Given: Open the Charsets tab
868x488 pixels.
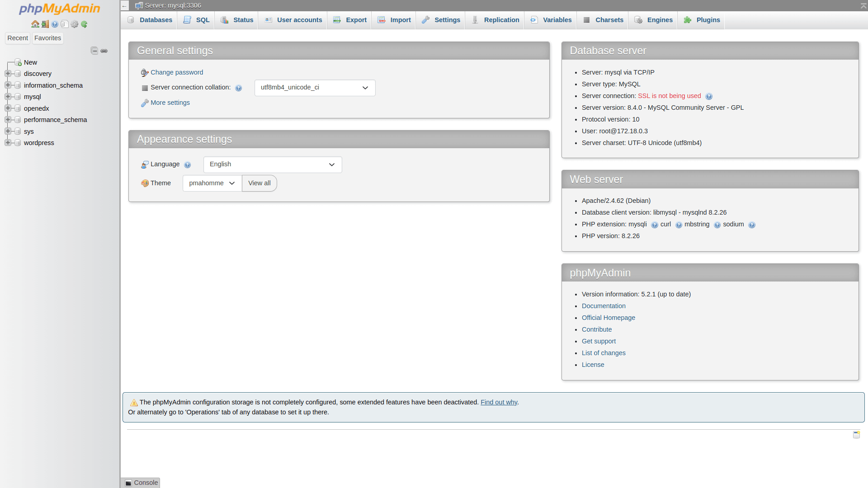Looking at the screenshot, I should 603,20.
